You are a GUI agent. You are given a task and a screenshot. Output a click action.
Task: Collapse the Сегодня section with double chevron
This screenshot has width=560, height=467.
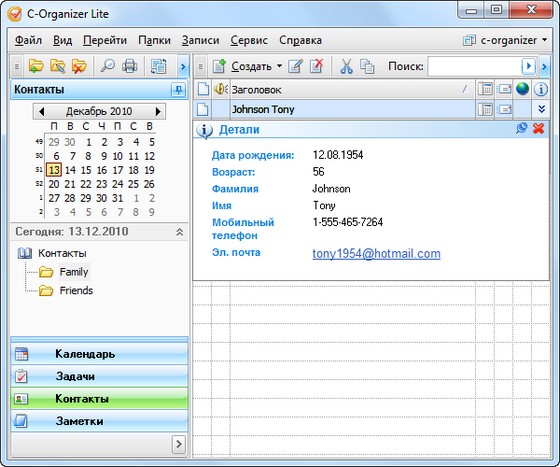coord(180,232)
